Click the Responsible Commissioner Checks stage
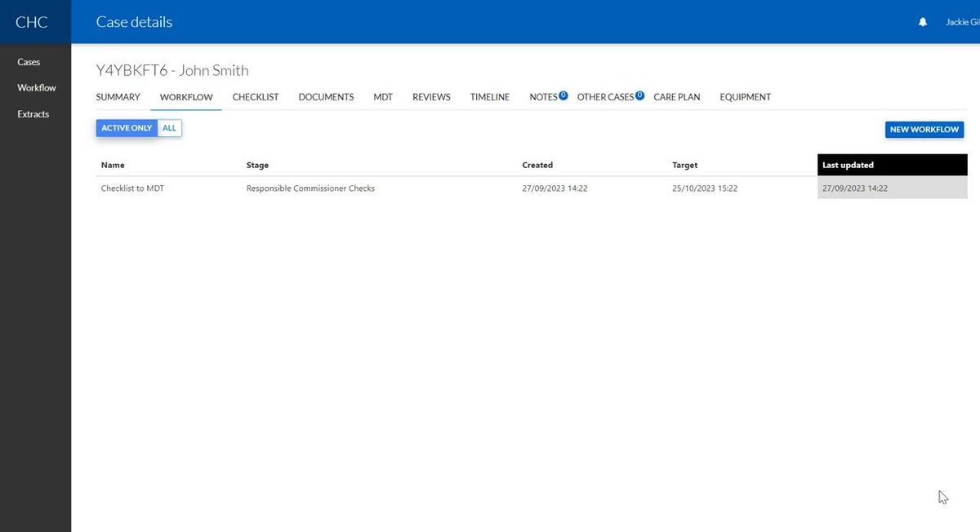Viewport: 980px width, 532px height. 310,188
